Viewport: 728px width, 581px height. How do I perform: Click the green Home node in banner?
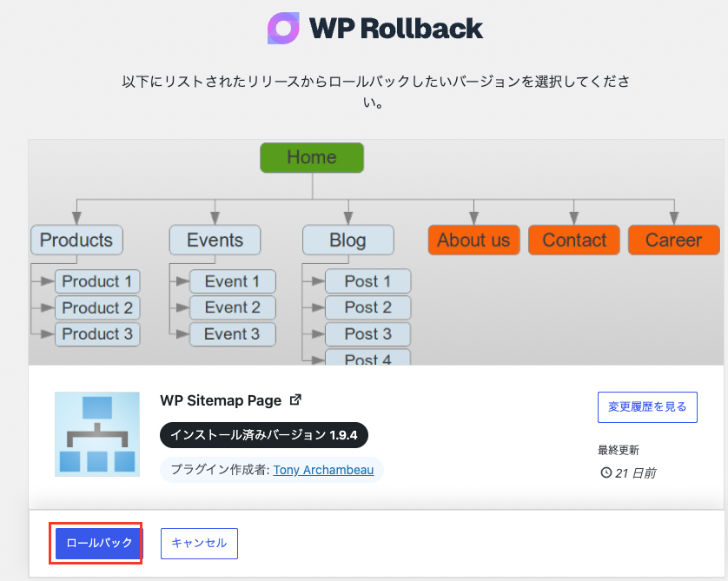312,158
